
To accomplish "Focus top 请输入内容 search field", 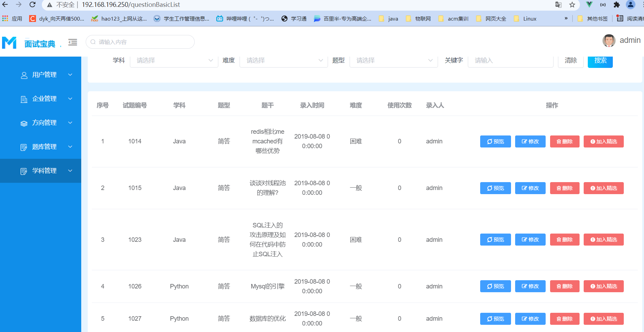I will coord(140,42).
